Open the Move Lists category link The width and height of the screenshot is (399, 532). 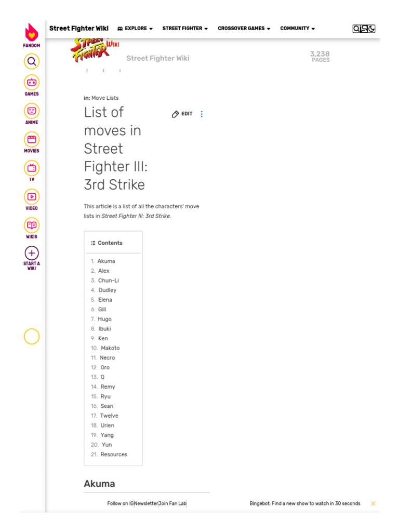point(105,98)
